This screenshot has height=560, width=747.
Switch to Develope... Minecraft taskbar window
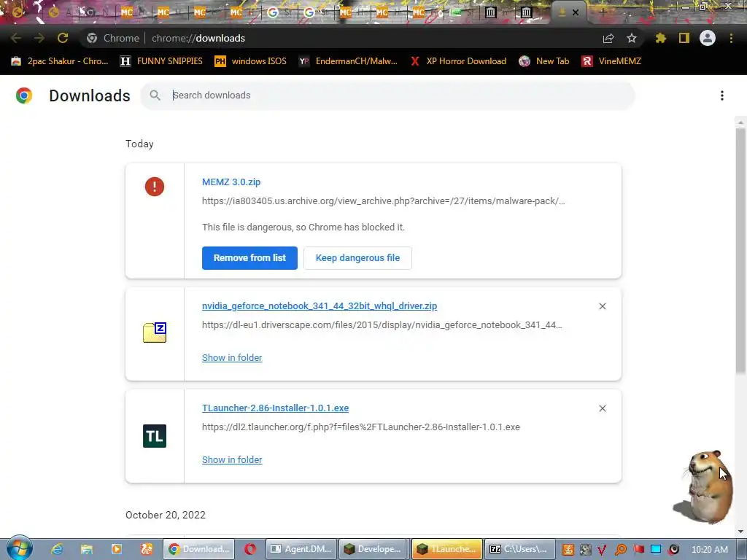tap(374, 549)
